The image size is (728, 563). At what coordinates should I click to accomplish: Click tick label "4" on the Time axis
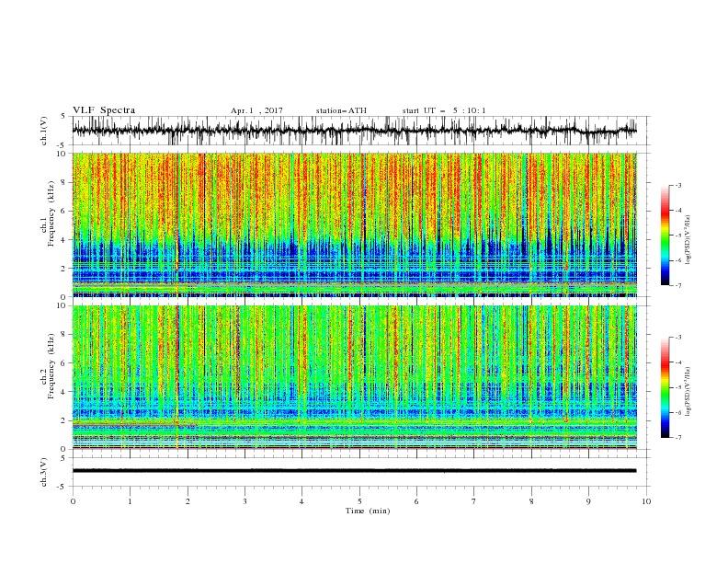(x=301, y=501)
